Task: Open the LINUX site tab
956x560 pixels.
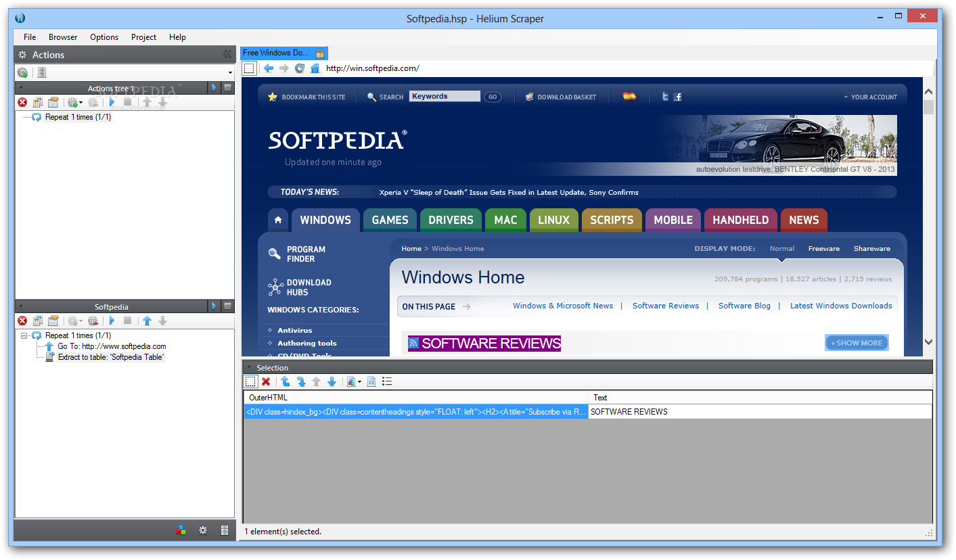Action: (553, 220)
